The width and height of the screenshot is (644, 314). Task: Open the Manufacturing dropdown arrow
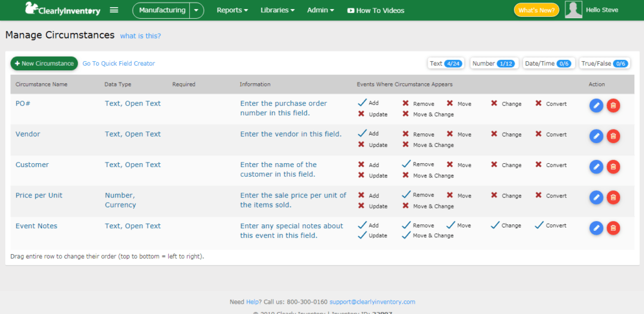tap(196, 10)
